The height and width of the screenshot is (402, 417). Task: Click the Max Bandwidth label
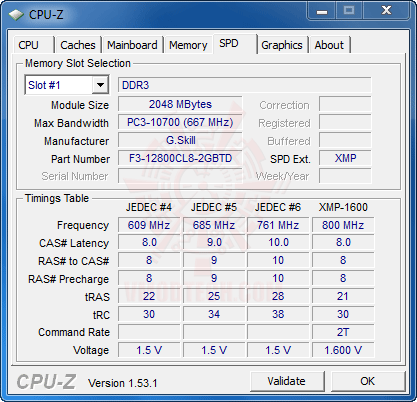click(71, 123)
